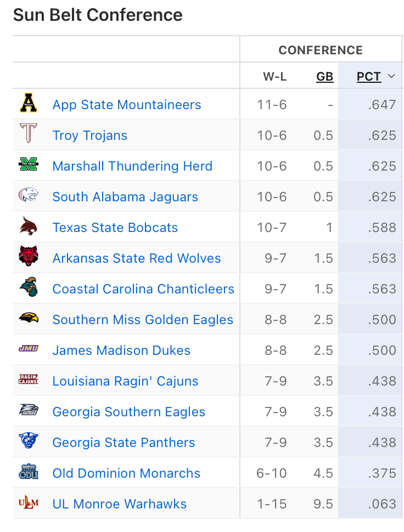Go to Coastal Carolina Chanticleers page
This screenshot has width=404, height=532.
point(143,289)
